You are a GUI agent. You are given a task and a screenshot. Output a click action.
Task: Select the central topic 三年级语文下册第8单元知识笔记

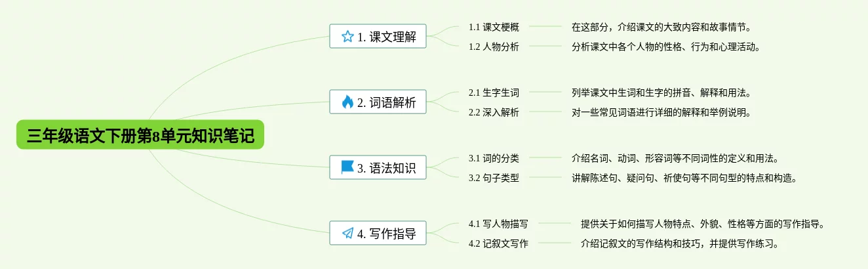tap(140, 135)
